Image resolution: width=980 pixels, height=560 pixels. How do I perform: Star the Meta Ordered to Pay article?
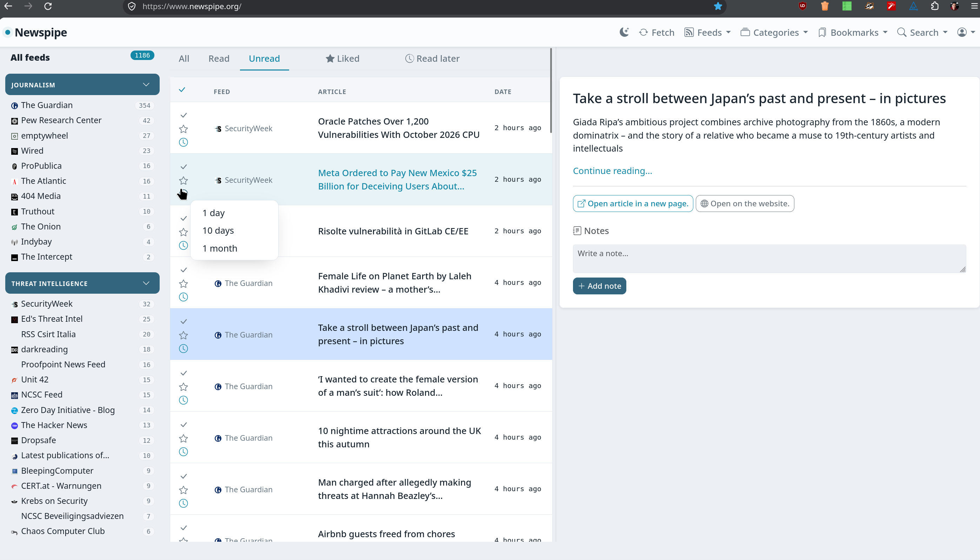pos(184,180)
